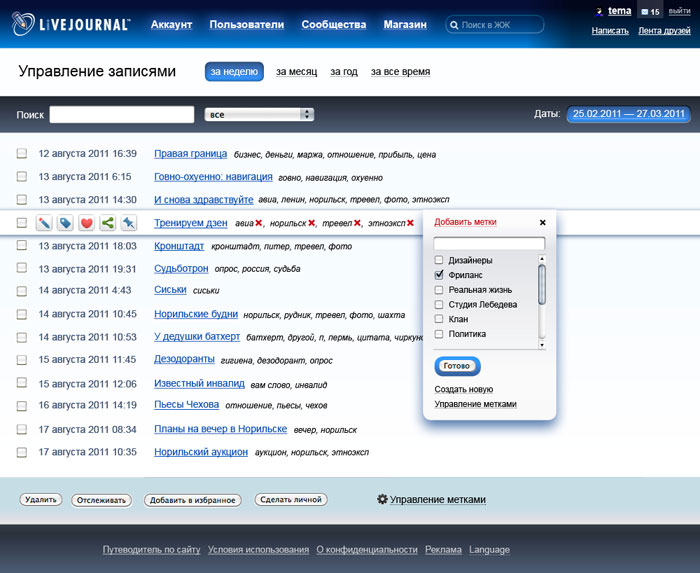Click the red heart favorite icon
The image size is (700, 573).
point(87,223)
